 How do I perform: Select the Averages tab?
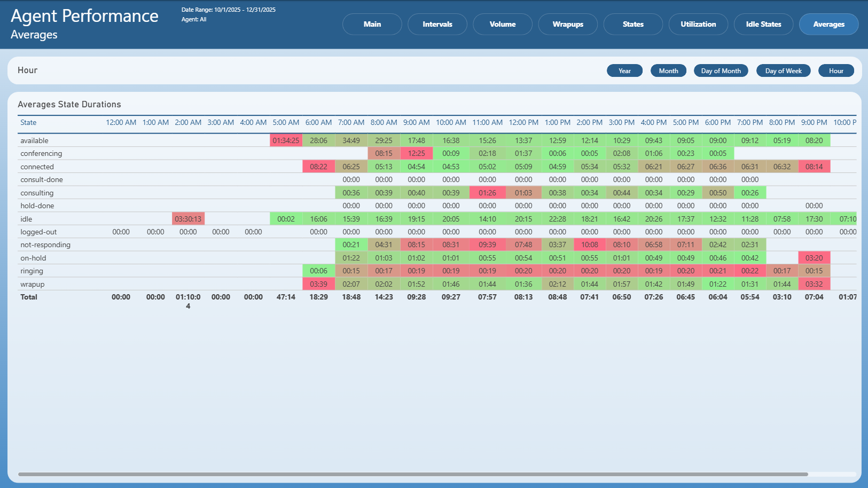pyautogui.click(x=829, y=24)
